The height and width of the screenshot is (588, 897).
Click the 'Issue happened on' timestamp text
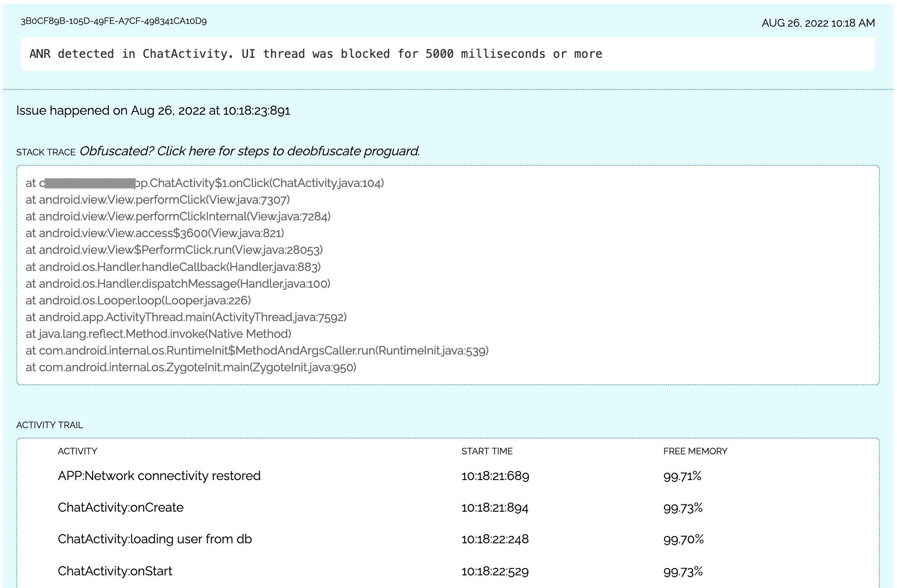[153, 111]
